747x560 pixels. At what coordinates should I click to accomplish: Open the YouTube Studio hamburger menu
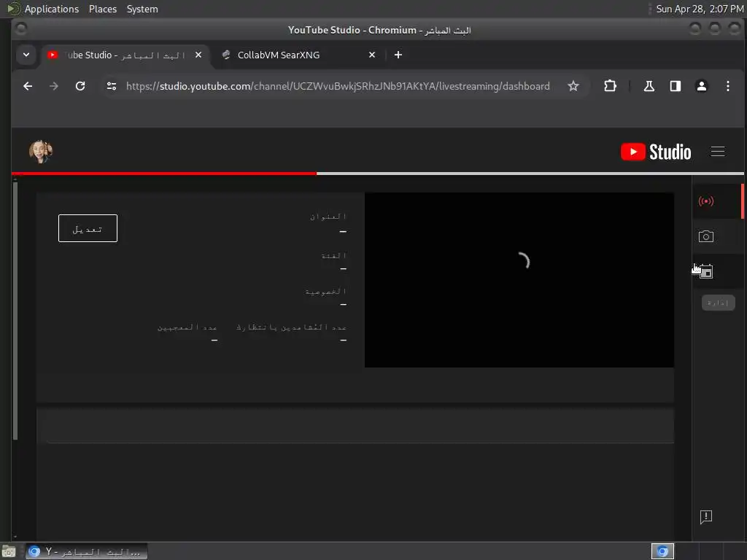coord(718,152)
